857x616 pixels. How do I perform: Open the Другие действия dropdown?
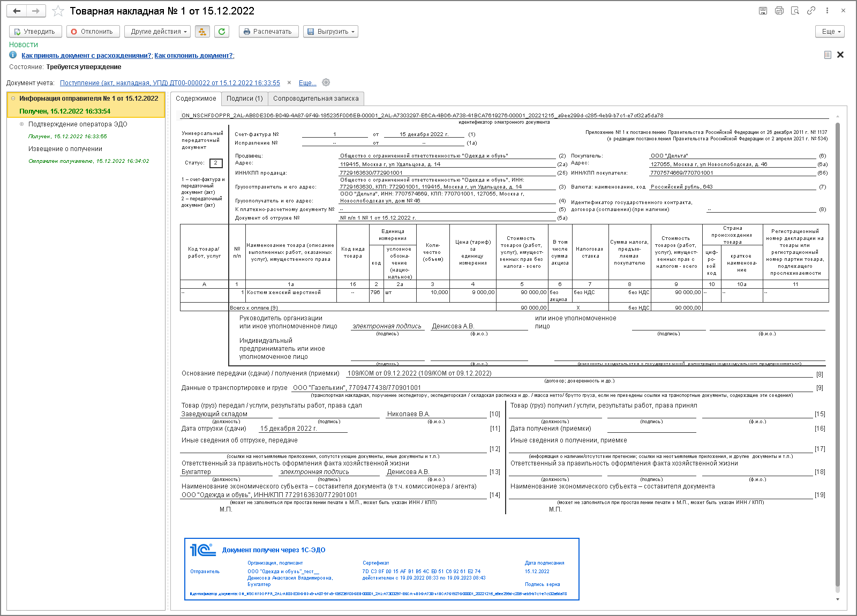[158, 32]
